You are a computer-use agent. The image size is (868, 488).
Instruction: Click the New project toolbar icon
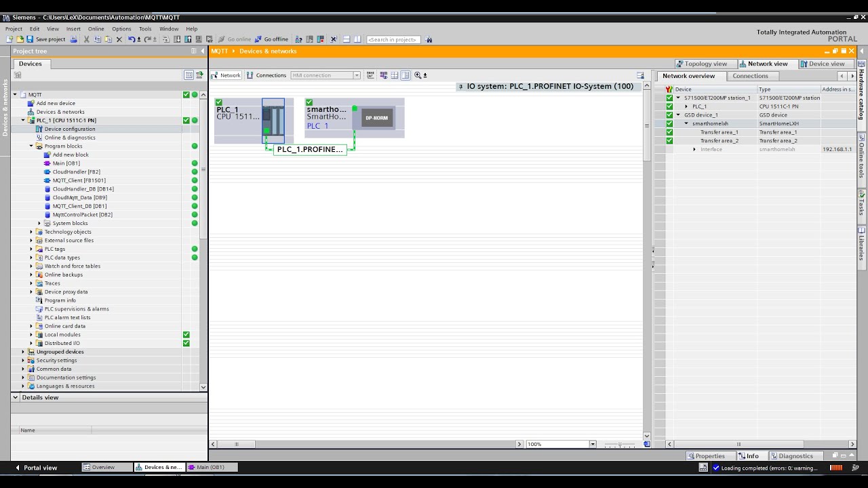coord(10,39)
